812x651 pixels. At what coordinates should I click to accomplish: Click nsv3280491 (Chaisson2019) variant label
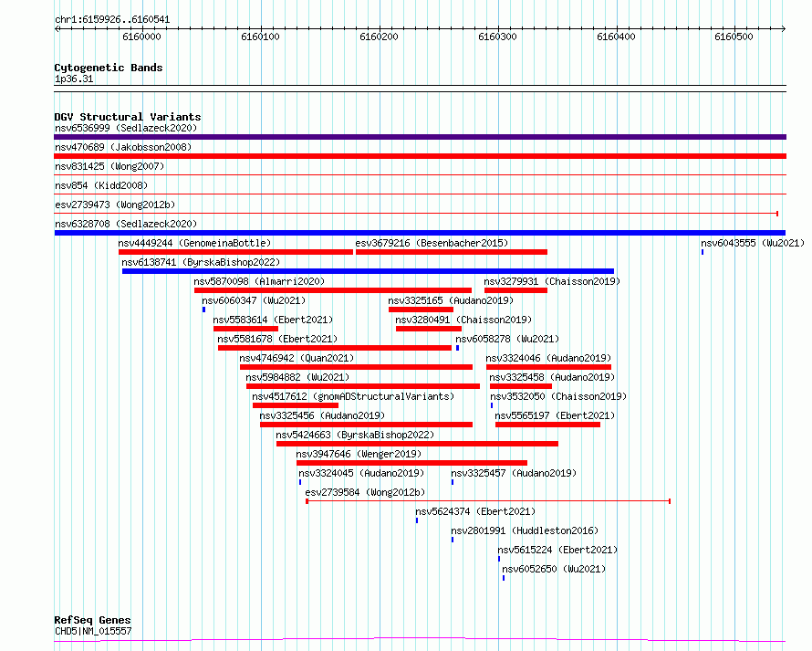pyautogui.click(x=463, y=320)
